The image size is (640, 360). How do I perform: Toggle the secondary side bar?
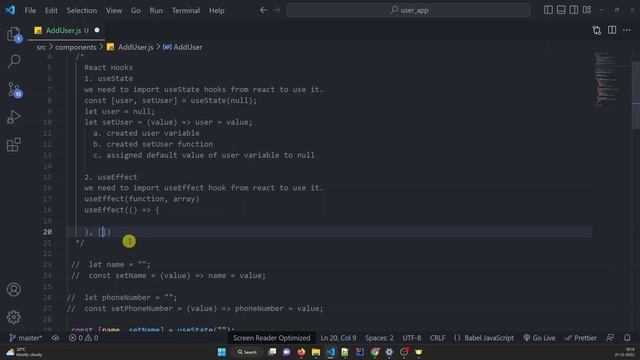click(x=573, y=10)
